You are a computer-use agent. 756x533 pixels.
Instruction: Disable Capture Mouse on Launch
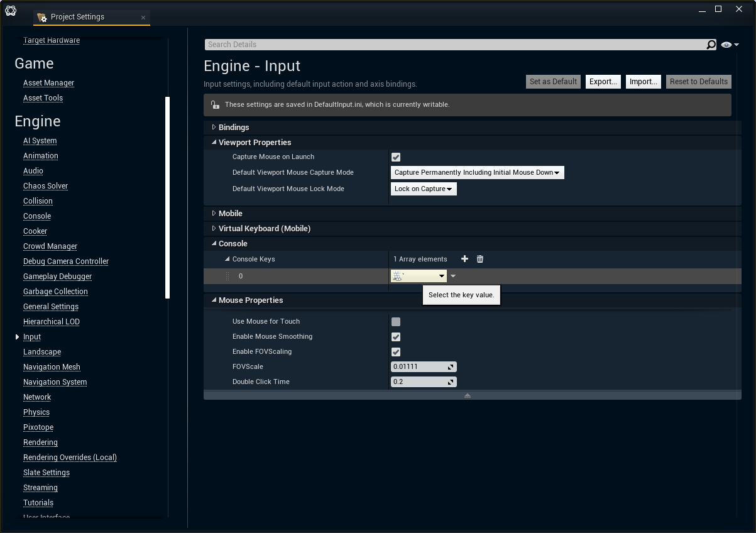pyautogui.click(x=396, y=157)
